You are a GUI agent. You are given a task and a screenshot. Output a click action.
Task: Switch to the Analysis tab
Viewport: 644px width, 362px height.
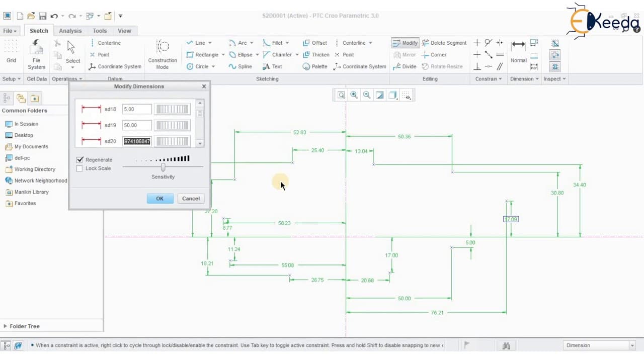click(x=70, y=31)
